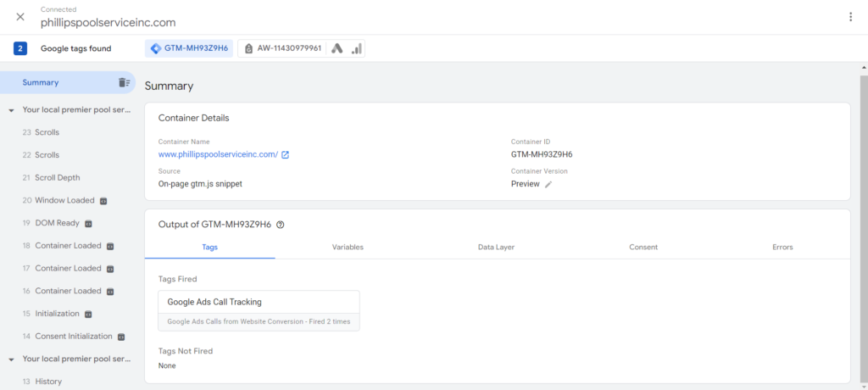Open the three-dot more options menu

(x=851, y=17)
